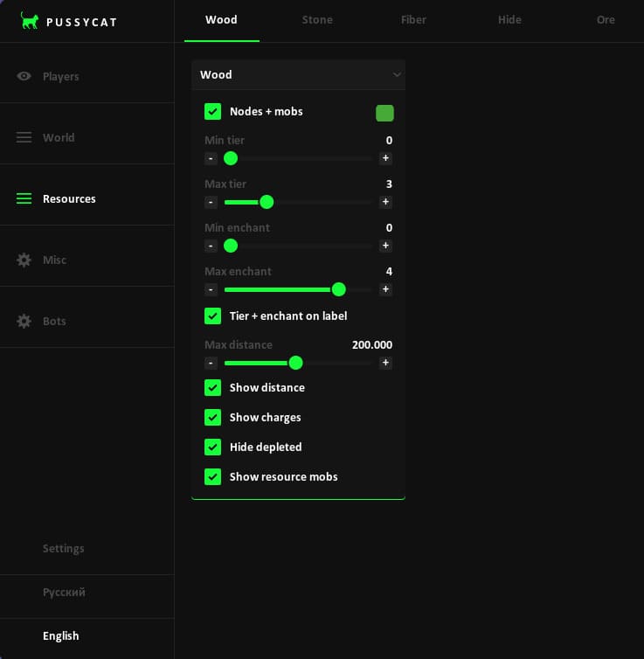Screen dimensions: 644x659
Task: Increase Min enchant with plus button
Action: (x=385, y=246)
